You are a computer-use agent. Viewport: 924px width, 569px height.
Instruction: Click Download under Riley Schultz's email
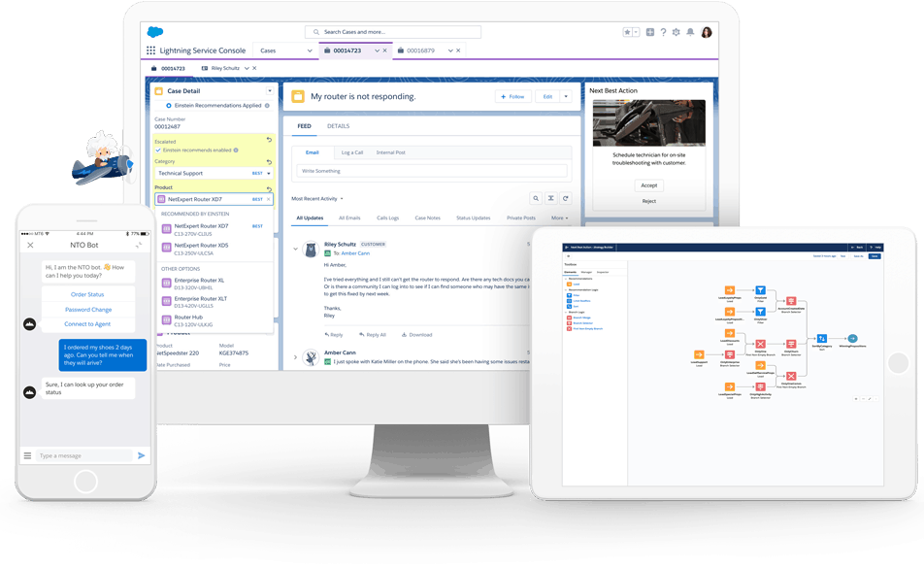coord(416,335)
